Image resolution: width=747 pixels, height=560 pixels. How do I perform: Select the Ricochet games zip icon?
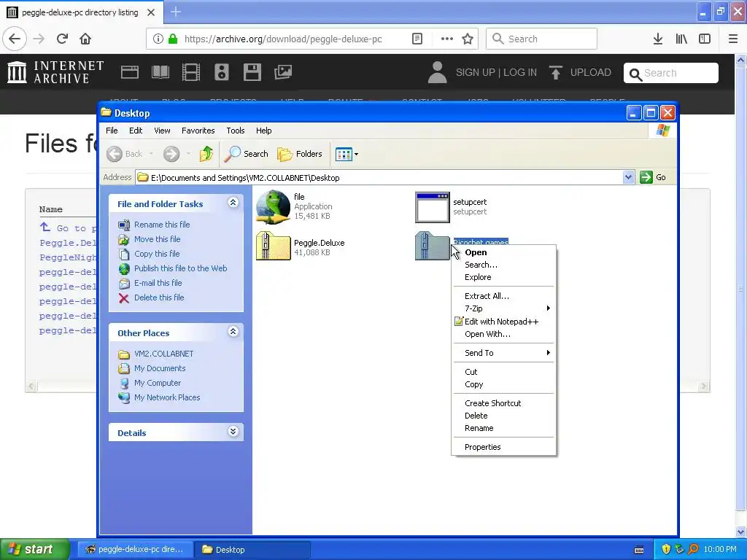pos(432,246)
